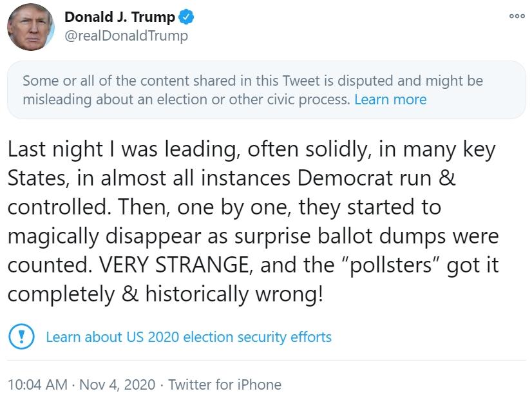Open "Learn about US 2020 election security efforts"
The image size is (532, 398).
188,337
